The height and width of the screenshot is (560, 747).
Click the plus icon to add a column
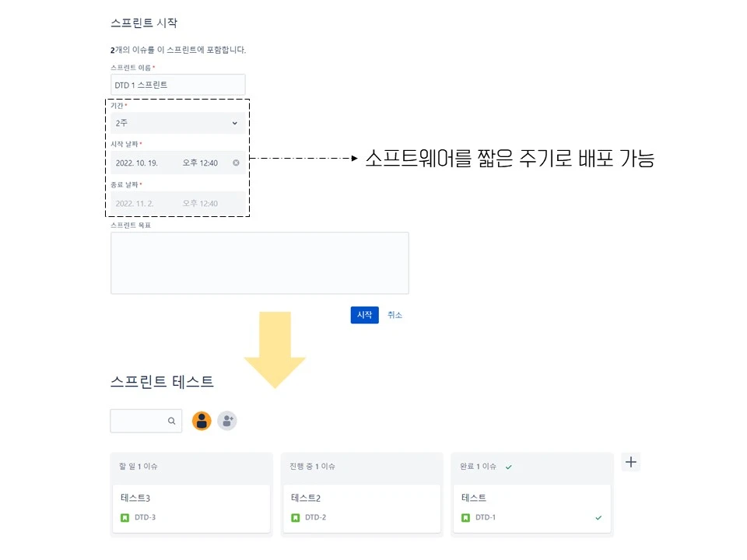click(630, 462)
